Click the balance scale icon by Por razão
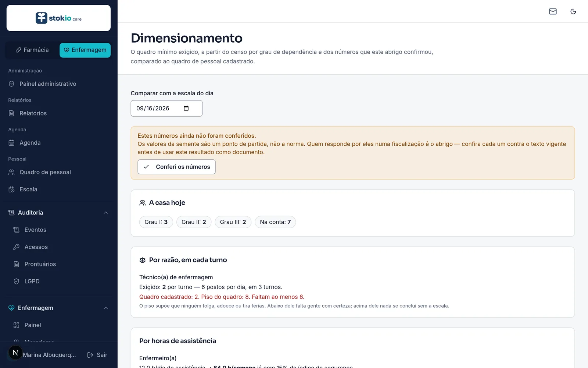The image size is (588, 368). pos(143,260)
